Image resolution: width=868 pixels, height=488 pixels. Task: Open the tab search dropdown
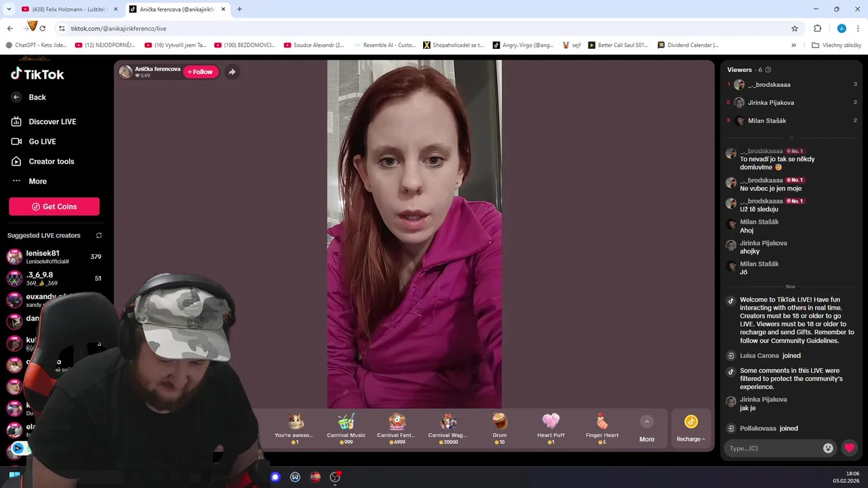point(9,9)
